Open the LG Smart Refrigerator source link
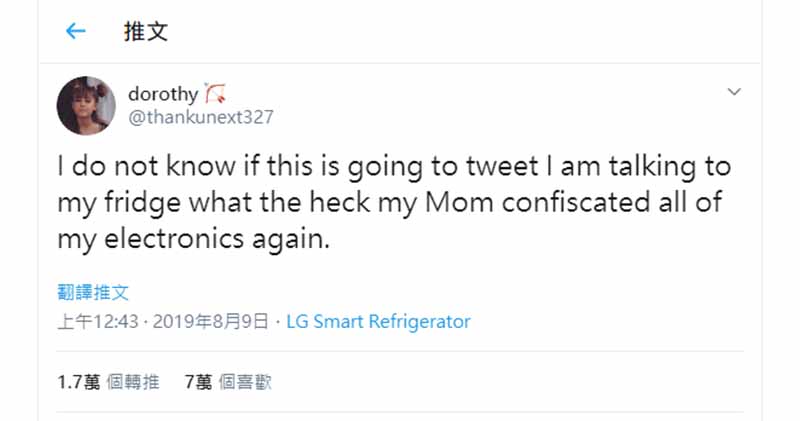The height and width of the screenshot is (421, 800). pyautogui.click(x=378, y=322)
